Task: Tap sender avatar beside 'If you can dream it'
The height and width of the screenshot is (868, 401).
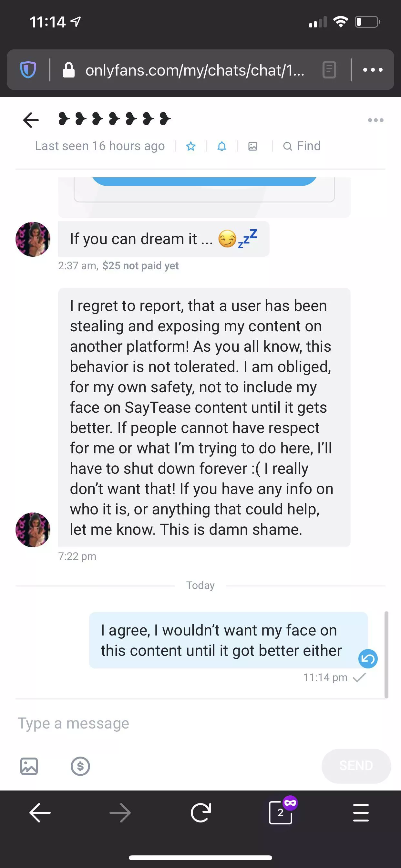Action: pyautogui.click(x=33, y=239)
